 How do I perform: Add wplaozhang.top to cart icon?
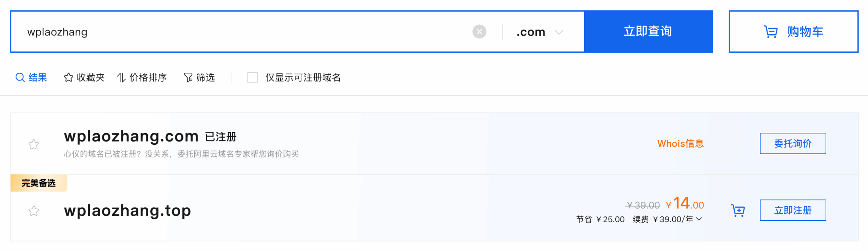pos(738,211)
